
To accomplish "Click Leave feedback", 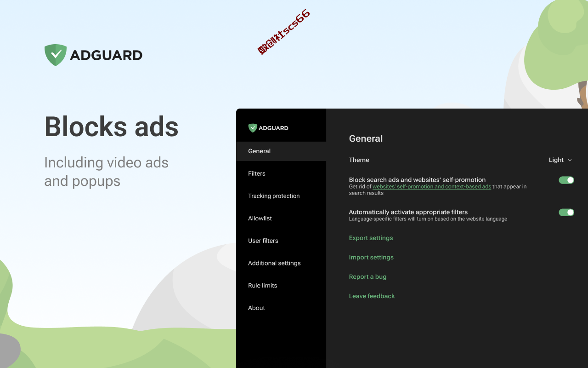I will tap(372, 296).
